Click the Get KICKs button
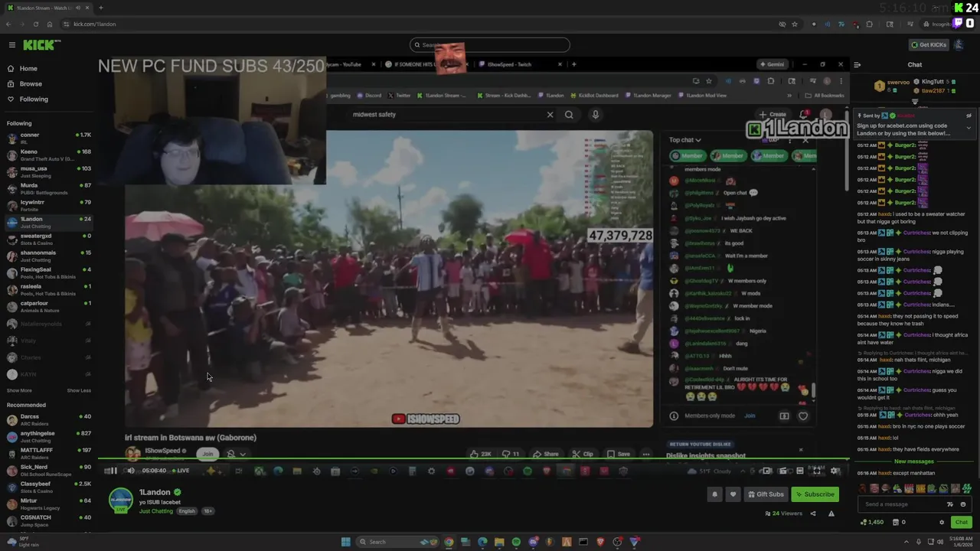The height and width of the screenshot is (551, 980). tap(928, 44)
